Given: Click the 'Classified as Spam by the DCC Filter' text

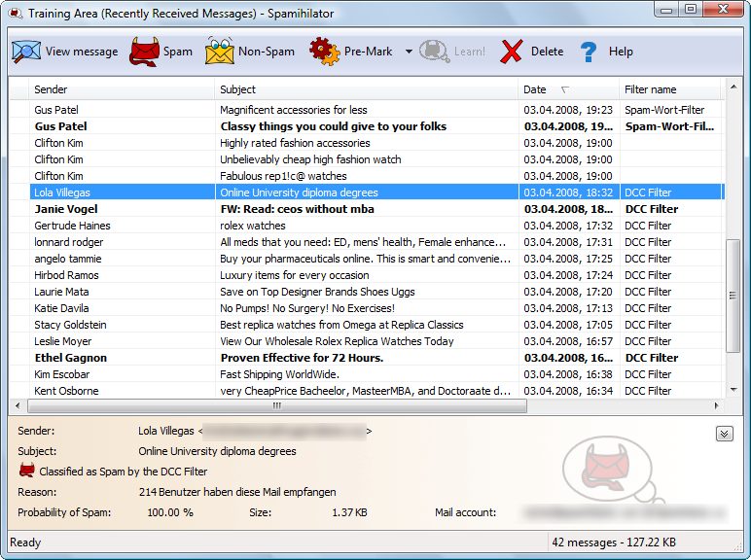Looking at the screenshot, I should (124, 472).
